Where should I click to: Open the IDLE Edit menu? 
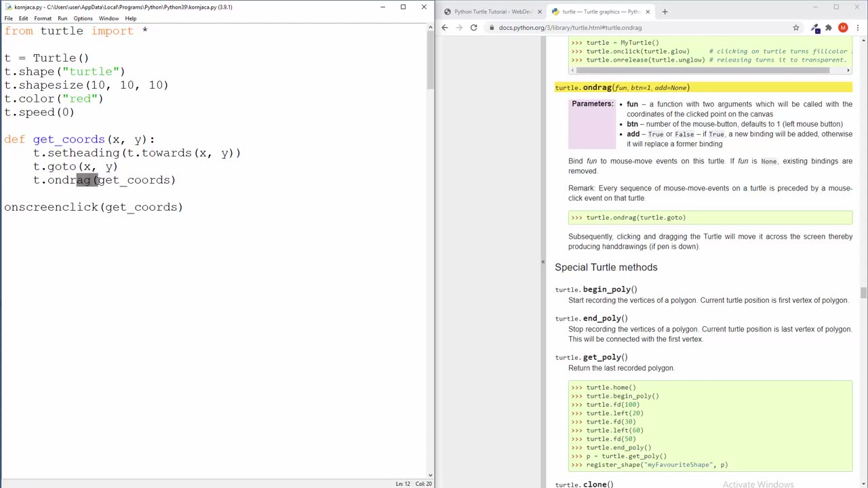click(x=24, y=18)
